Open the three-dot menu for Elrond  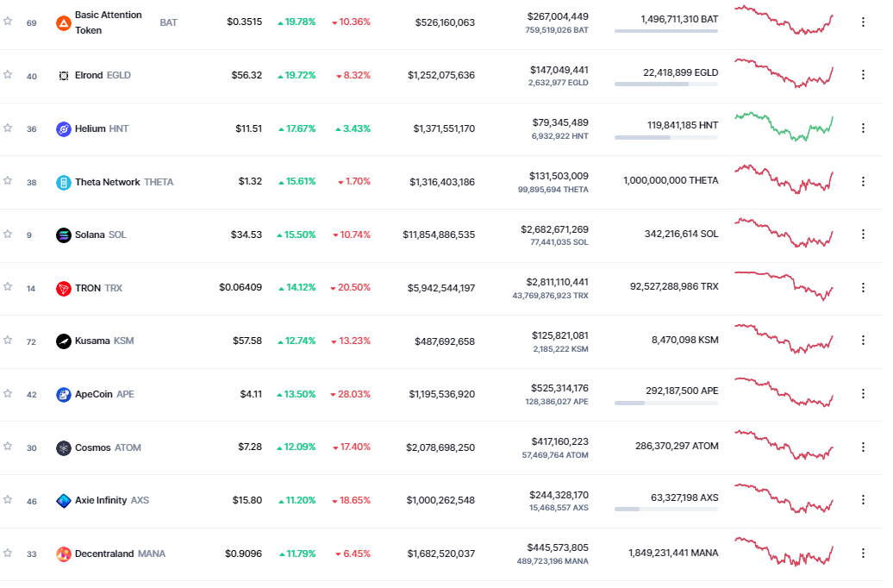tap(864, 75)
